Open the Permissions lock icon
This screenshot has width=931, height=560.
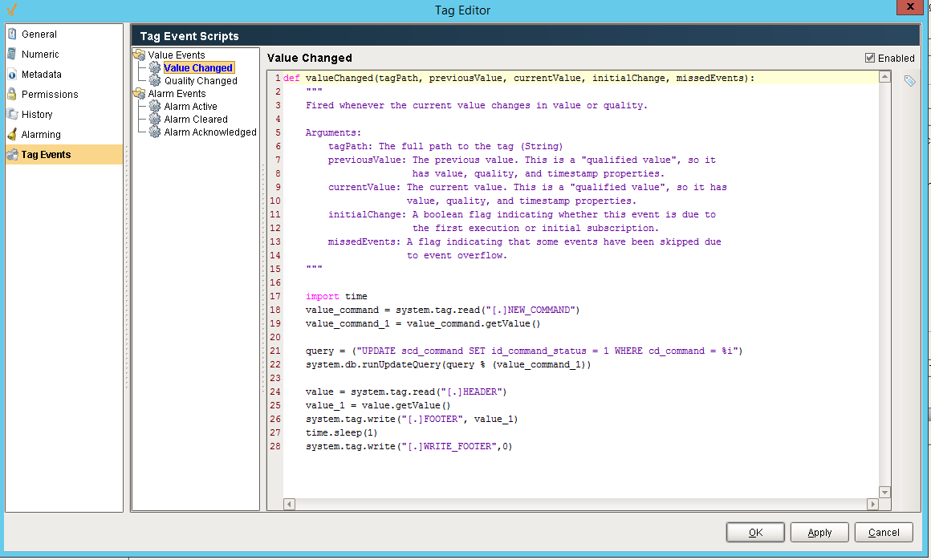[12, 95]
